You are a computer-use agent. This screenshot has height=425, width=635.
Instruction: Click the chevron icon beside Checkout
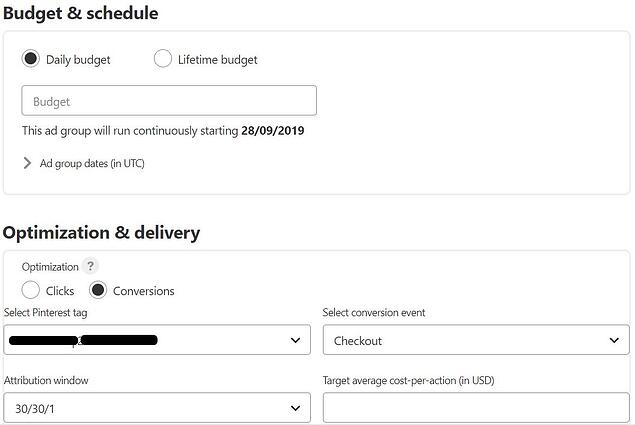pos(614,341)
